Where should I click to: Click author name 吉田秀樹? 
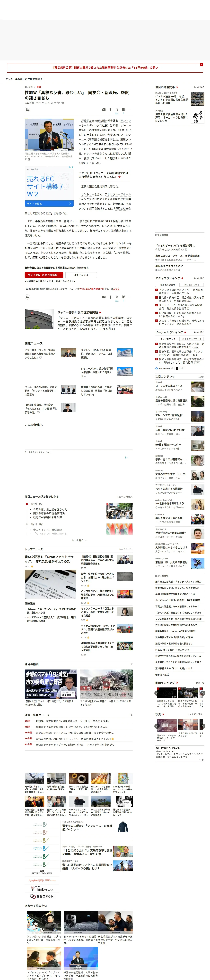coord(29,103)
